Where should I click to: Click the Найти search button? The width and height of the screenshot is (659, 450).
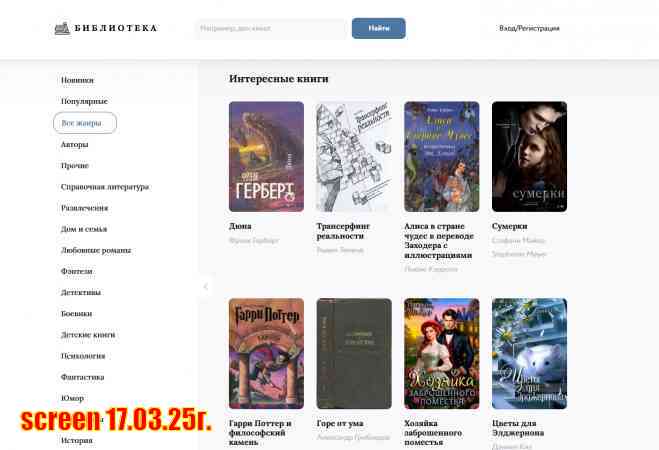(379, 28)
